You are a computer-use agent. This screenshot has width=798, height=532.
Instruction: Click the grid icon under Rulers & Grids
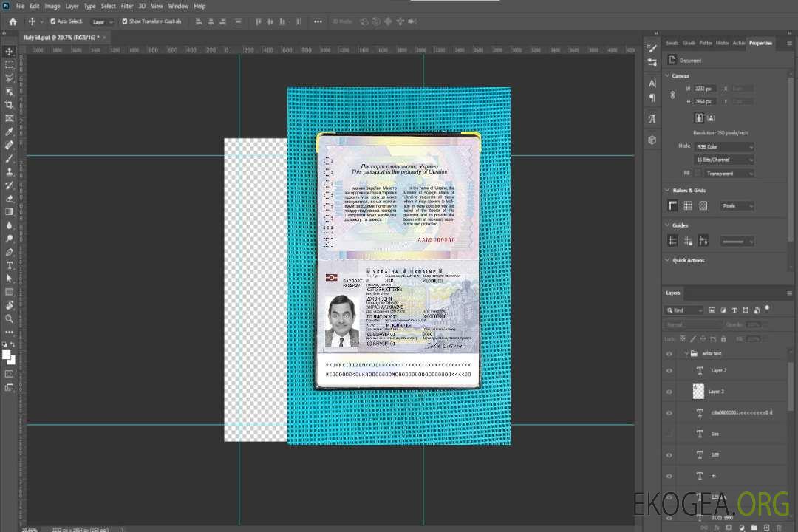pyautogui.click(x=687, y=205)
